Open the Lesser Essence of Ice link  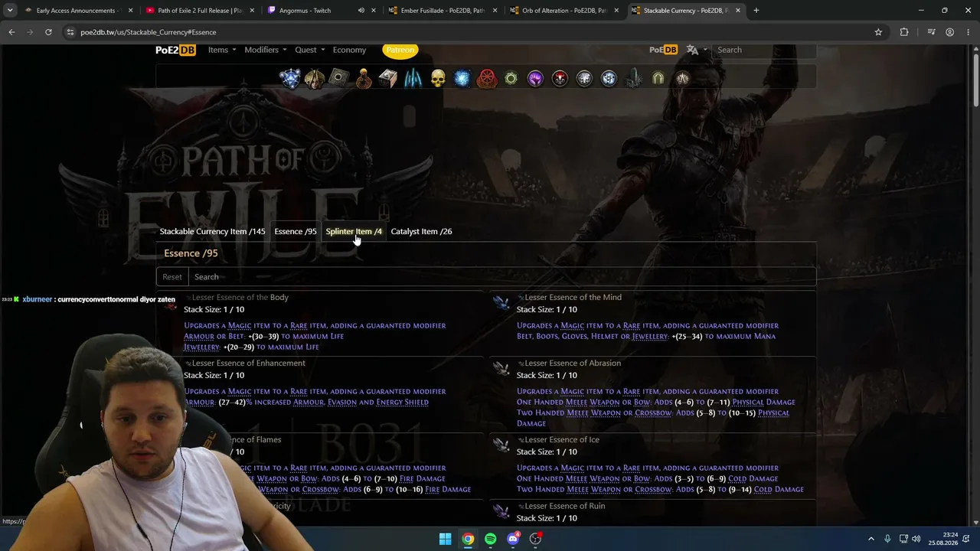click(x=562, y=439)
